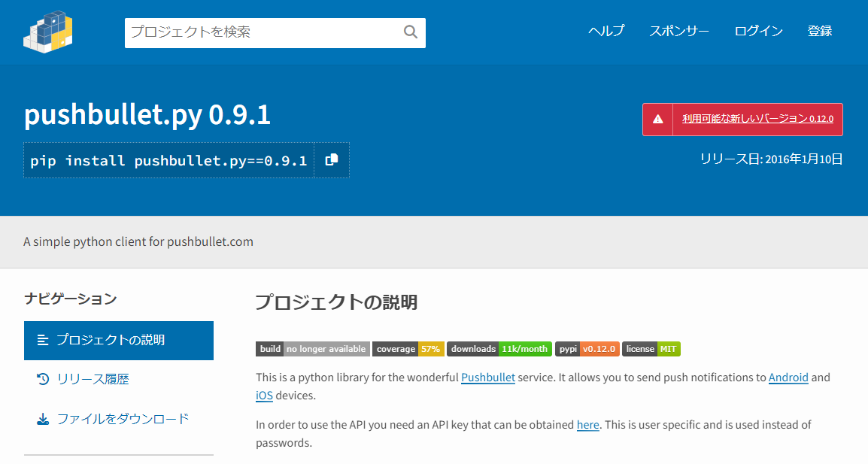Click the magnifying glass search icon
This screenshot has height=464, width=868.
pyautogui.click(x=410, y=32)
